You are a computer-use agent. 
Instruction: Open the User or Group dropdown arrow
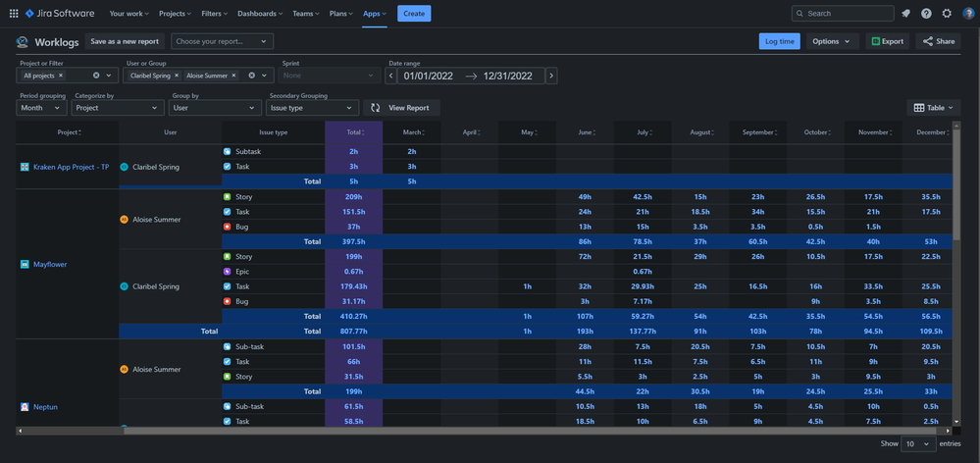point(265,75)
